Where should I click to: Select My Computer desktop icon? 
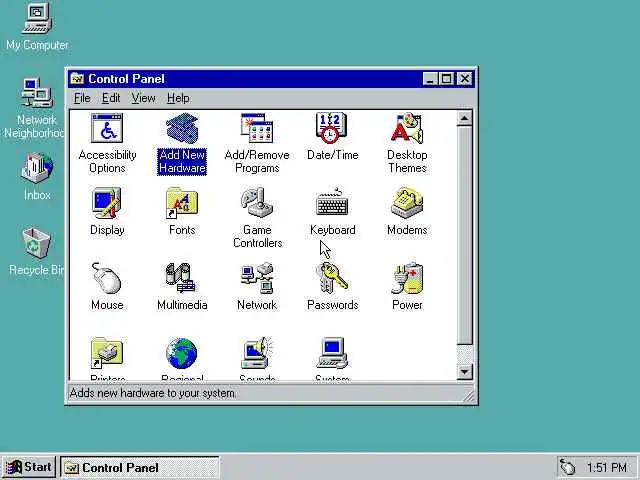(x=37, y=18)
